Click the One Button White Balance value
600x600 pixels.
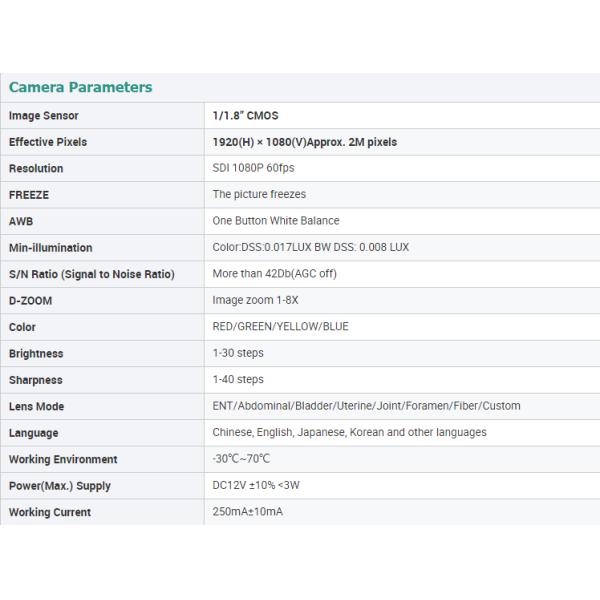tap(276, 221)
